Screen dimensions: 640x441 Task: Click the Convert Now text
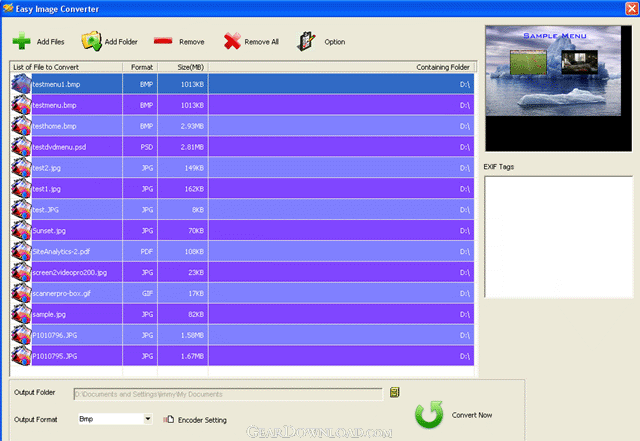(x=472, y=415)
